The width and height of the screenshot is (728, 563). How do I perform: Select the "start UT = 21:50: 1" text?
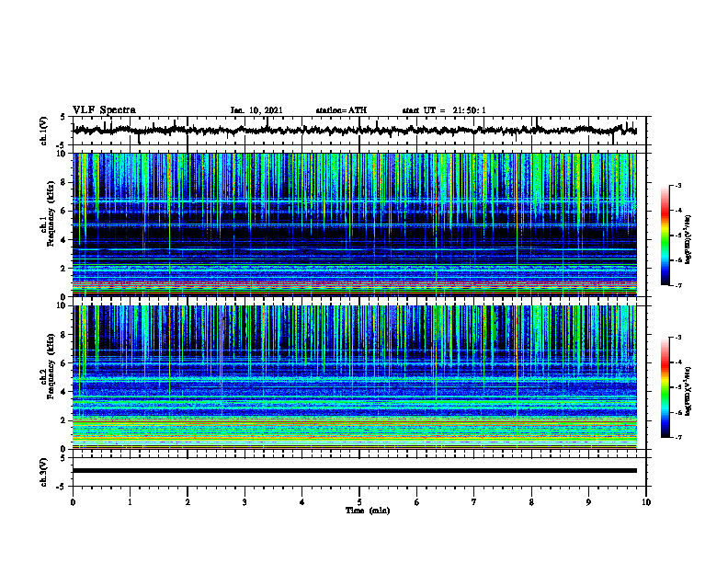(444, 110)
